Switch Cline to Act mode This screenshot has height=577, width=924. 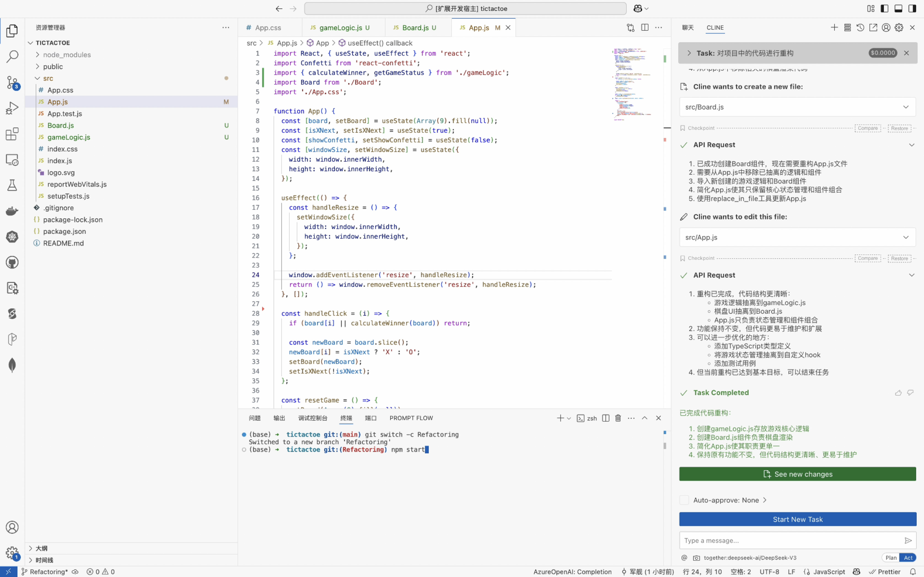pyautogui.click(x=908, y=557)
